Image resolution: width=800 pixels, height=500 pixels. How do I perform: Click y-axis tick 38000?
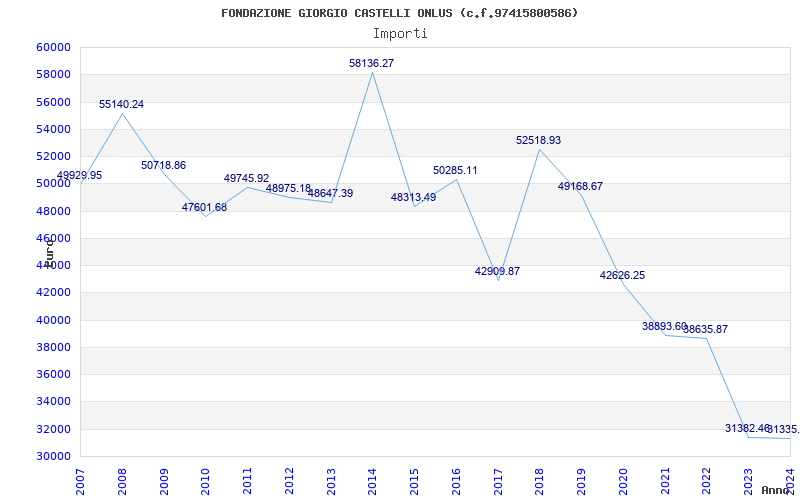(53, 347)
